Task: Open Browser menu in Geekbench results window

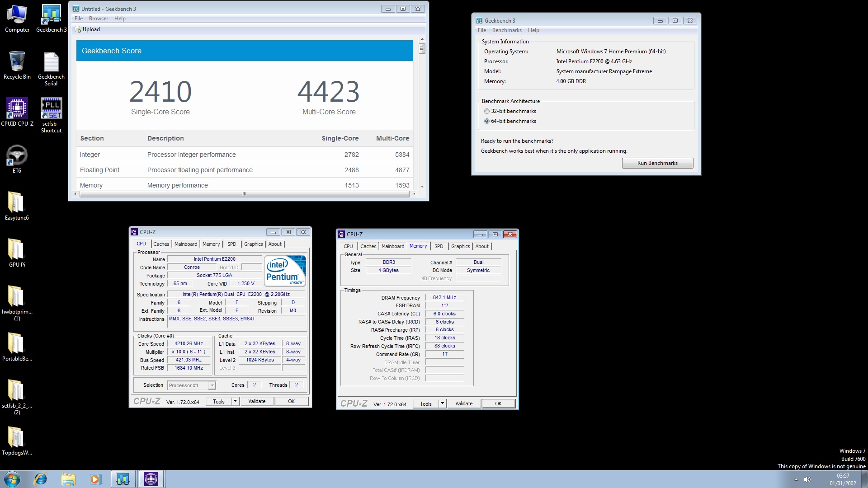Action: click(x=99, y=19)
